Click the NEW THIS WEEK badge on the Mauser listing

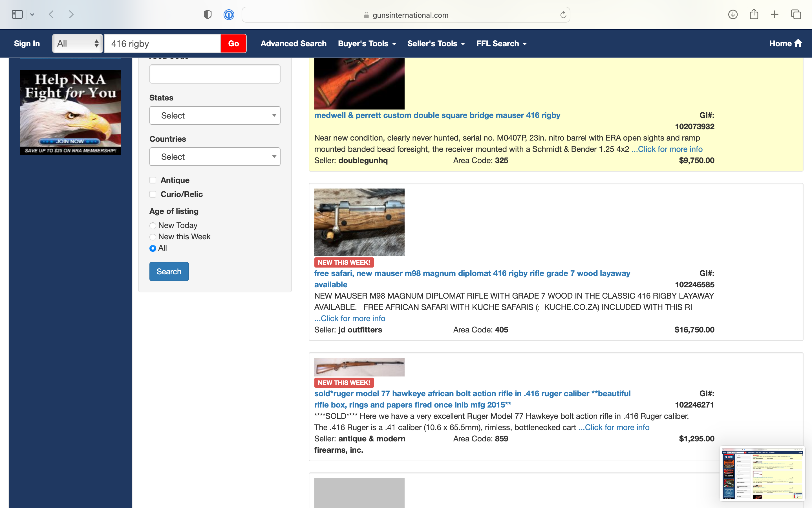pos(344,262)
